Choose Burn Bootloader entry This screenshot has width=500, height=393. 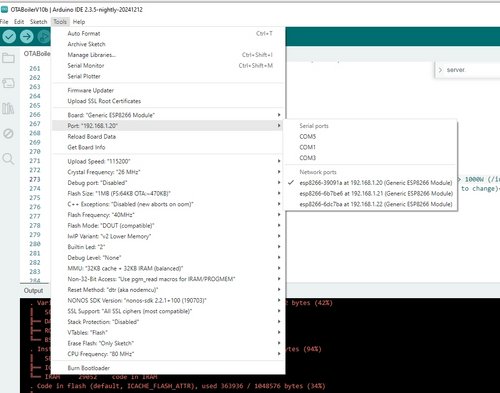[168, 368]
